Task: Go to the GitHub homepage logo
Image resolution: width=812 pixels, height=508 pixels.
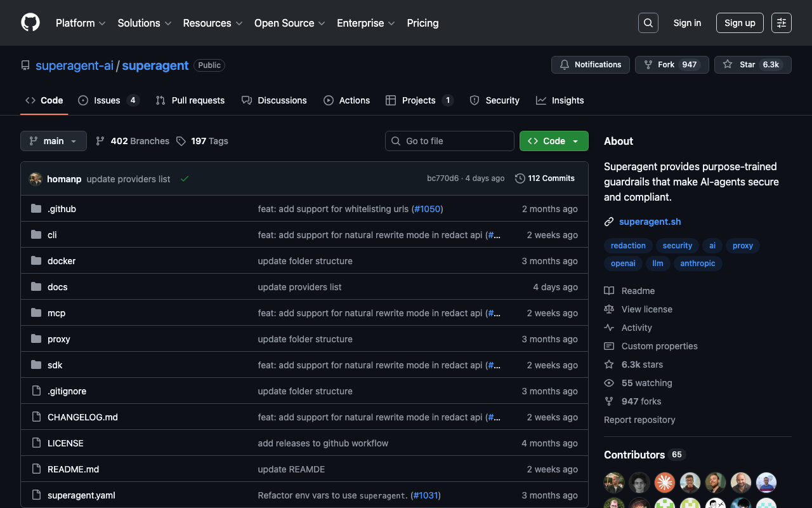Action: 30,23
